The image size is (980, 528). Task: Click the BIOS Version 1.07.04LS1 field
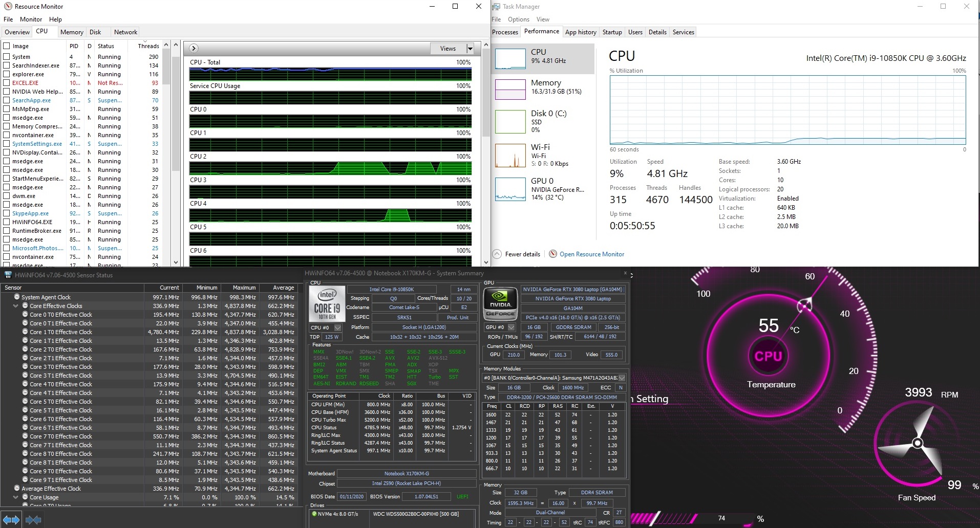pyautogui.click(x=427, y=496)
